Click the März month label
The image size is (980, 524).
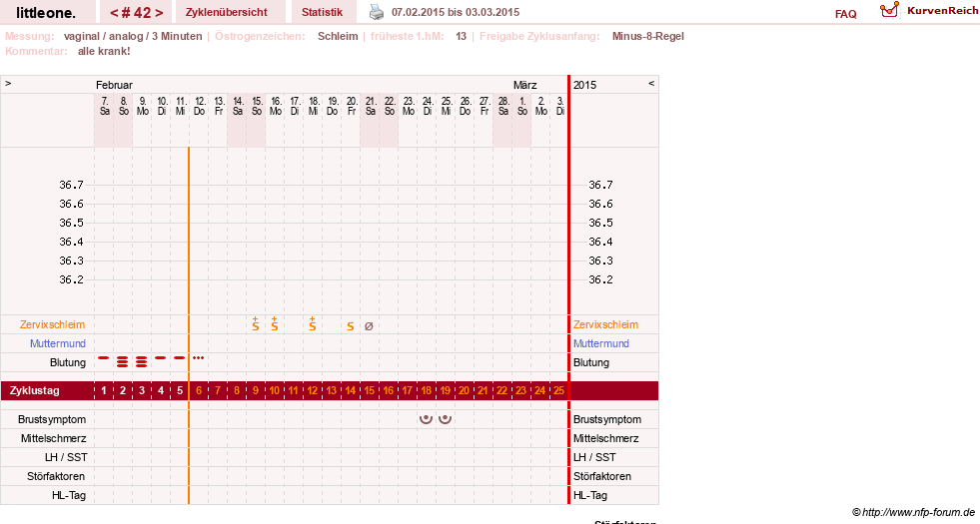[525, 85]
